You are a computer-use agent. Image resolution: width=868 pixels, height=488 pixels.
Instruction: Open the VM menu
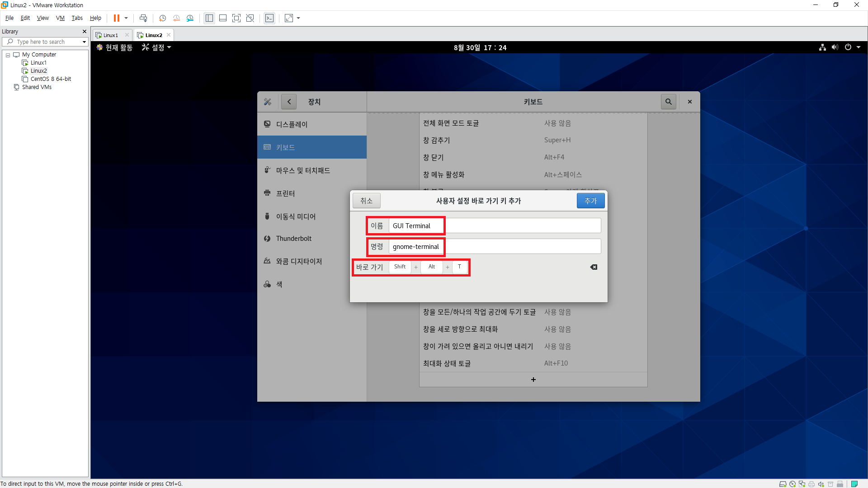[x=60, y=18]
